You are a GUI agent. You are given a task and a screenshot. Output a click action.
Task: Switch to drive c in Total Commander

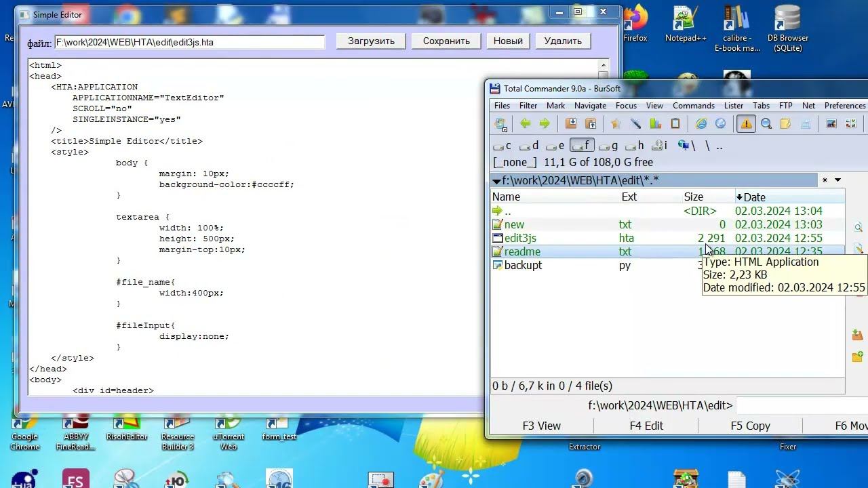coord(502,146)
